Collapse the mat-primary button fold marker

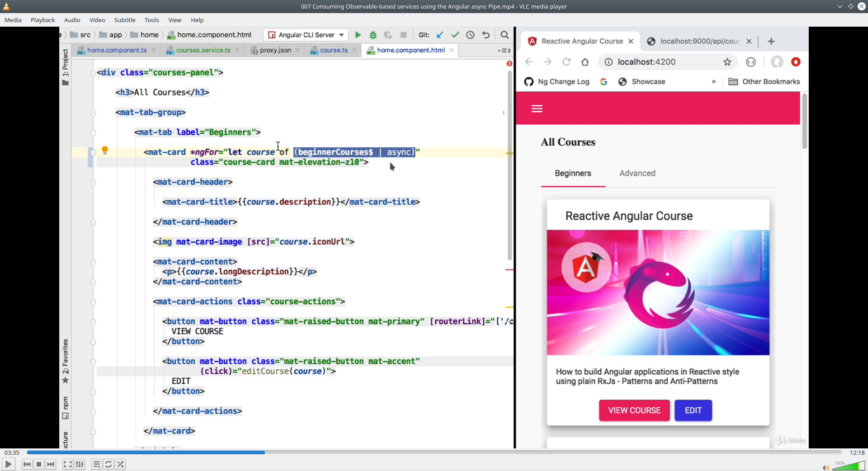[93, 321]
